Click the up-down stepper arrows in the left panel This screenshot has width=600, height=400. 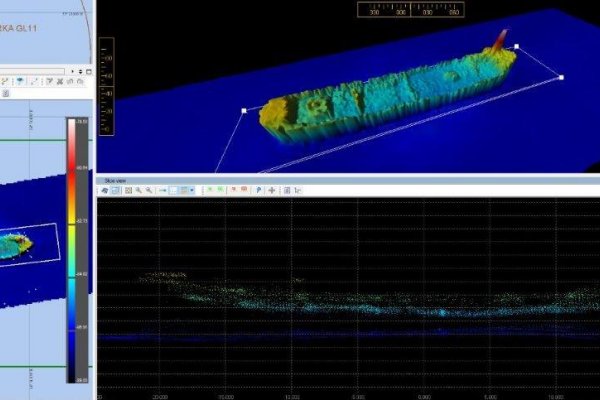(x=81, y=71)
